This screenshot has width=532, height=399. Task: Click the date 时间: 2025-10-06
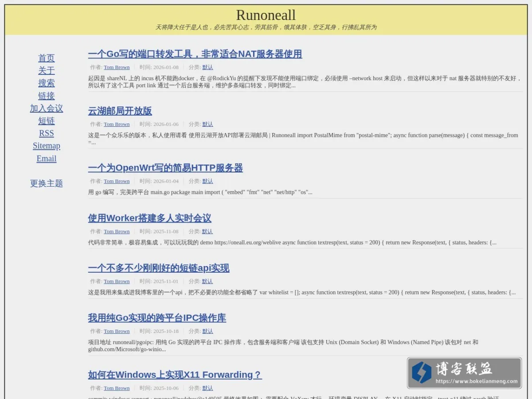point(159,388)
